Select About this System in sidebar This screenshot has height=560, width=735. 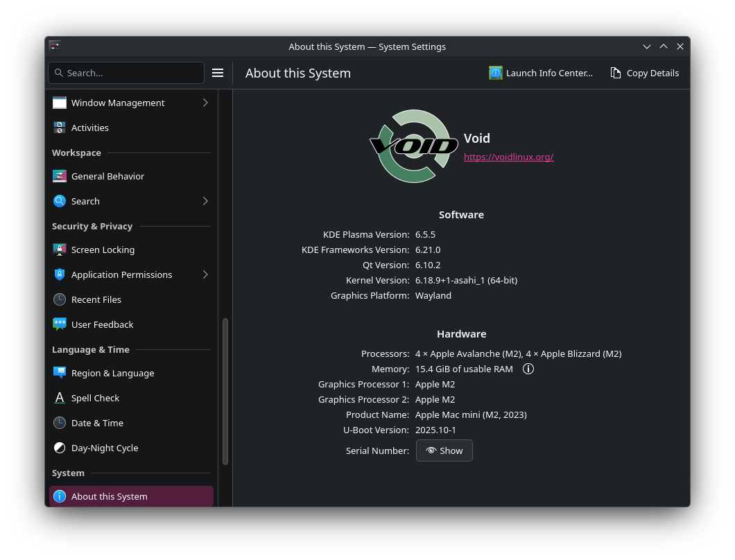(109, 496)
